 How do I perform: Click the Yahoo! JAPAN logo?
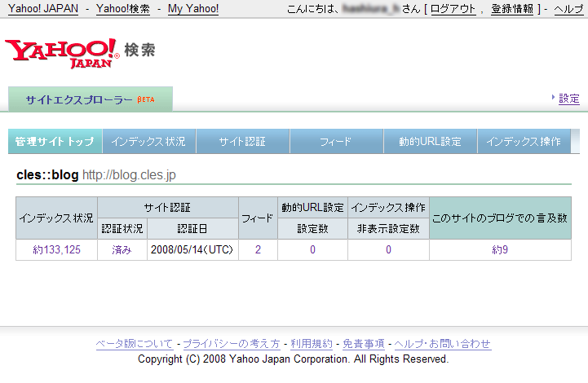point(62,51)
